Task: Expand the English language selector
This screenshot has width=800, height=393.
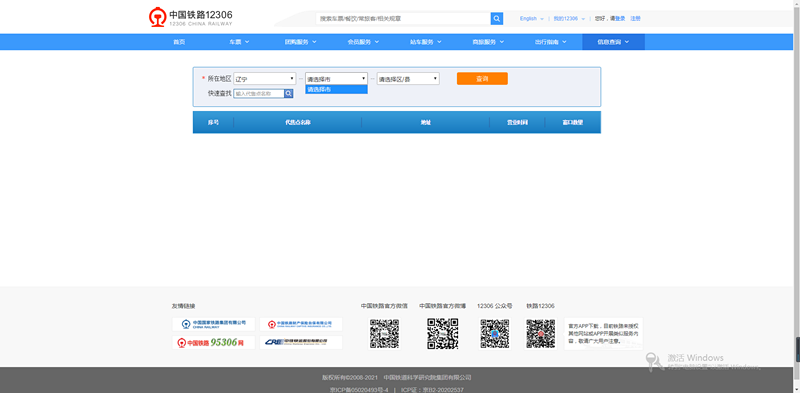Action: pyautogui.click(x=532, y=18)
